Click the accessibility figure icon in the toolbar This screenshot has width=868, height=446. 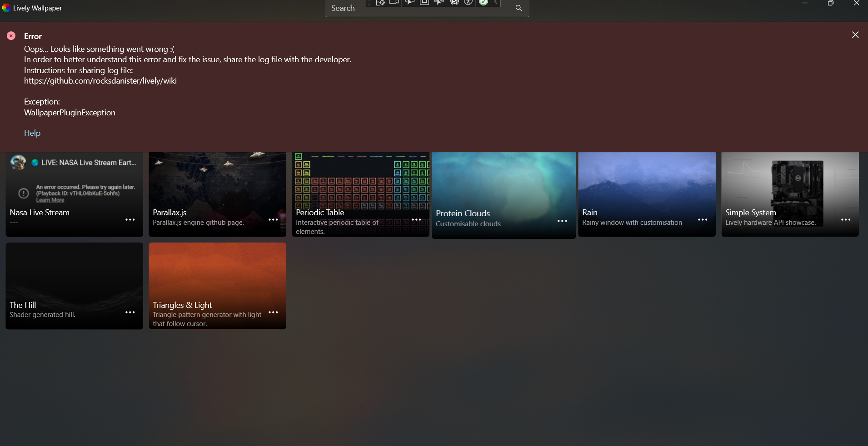pos(468,2)
